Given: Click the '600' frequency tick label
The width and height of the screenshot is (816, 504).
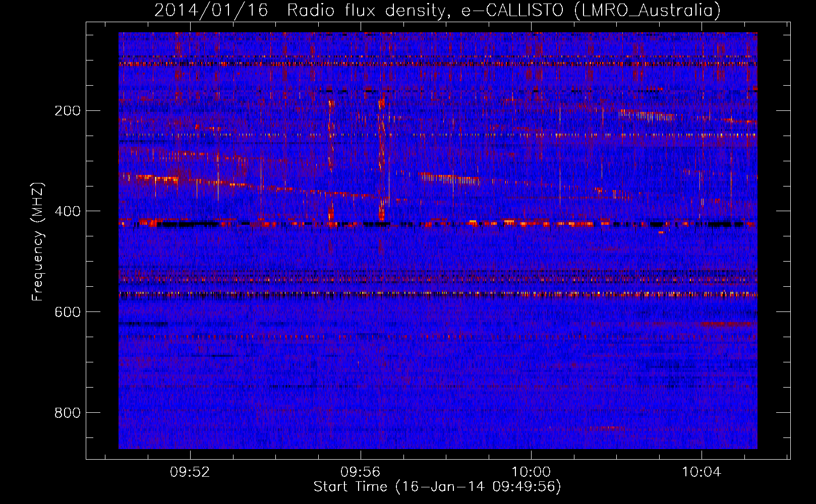Looking at the screenshot, I should (x=68, y=312).
